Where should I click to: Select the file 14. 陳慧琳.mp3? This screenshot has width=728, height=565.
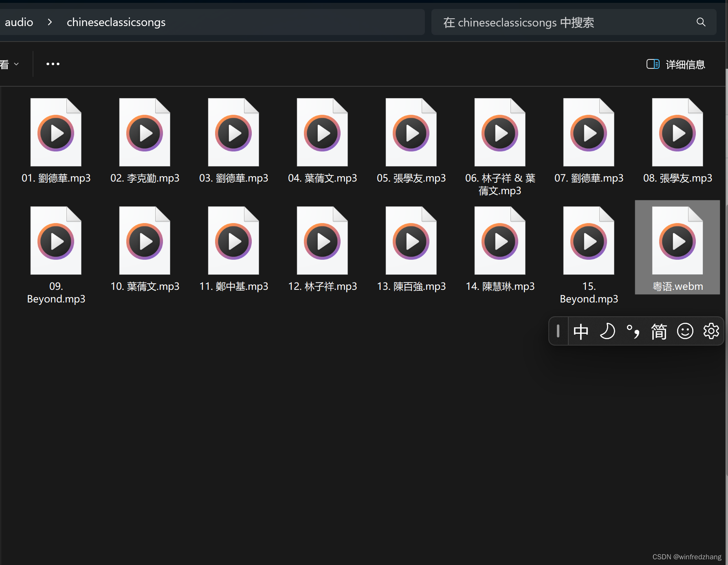pos(500,249)
